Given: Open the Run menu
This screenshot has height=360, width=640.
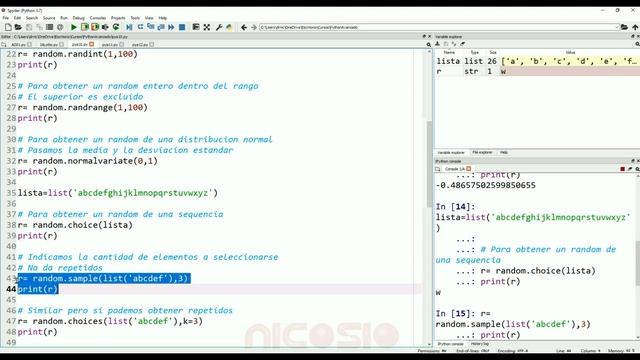Looking at the screenshot, I should tap(64, 18).
